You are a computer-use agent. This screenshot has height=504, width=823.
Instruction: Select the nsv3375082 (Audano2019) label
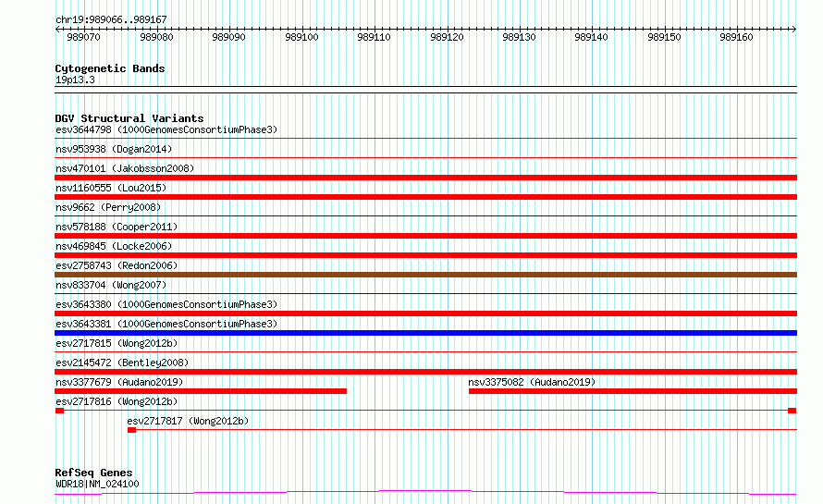532,382
